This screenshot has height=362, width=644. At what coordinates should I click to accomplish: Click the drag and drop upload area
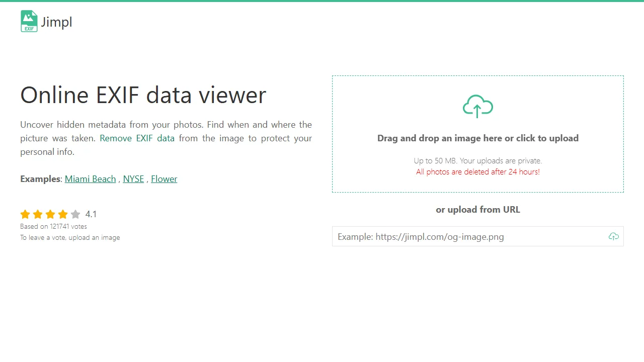pyautogui.click(x=477, y=134)
